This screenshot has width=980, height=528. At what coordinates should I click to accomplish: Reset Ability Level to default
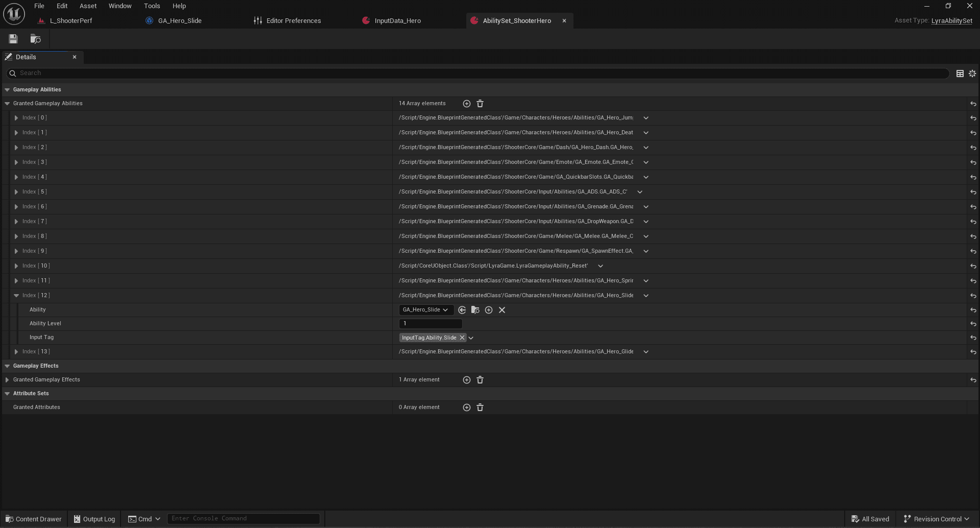tap(973, 324)
